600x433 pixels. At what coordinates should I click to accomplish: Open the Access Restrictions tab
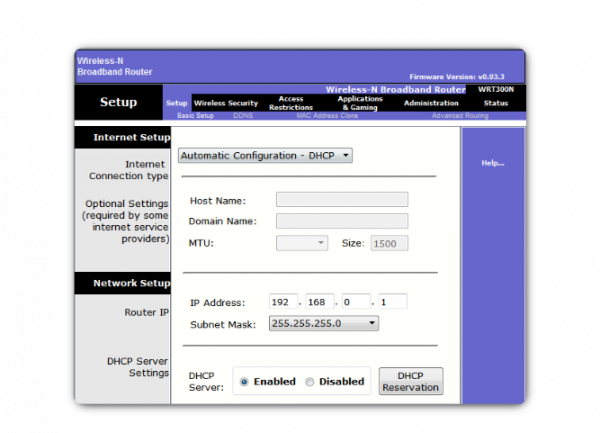tap(291, 103)
